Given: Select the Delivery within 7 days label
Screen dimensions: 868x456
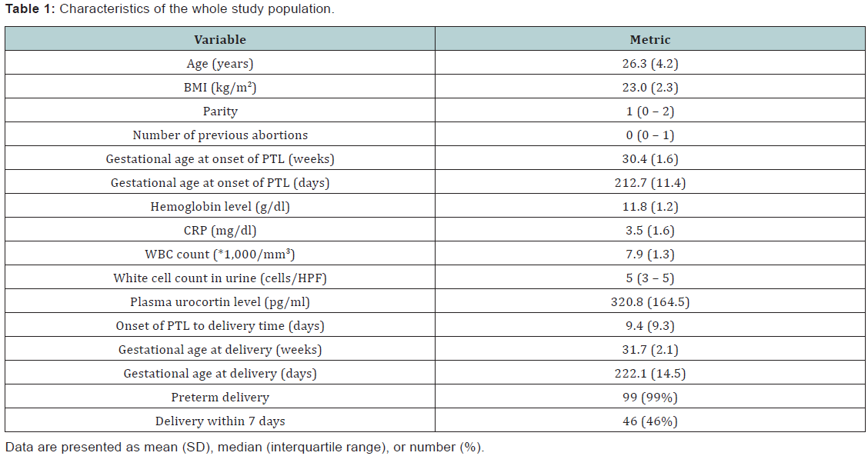Looking at the screenshot, I should tap(219, 421).
